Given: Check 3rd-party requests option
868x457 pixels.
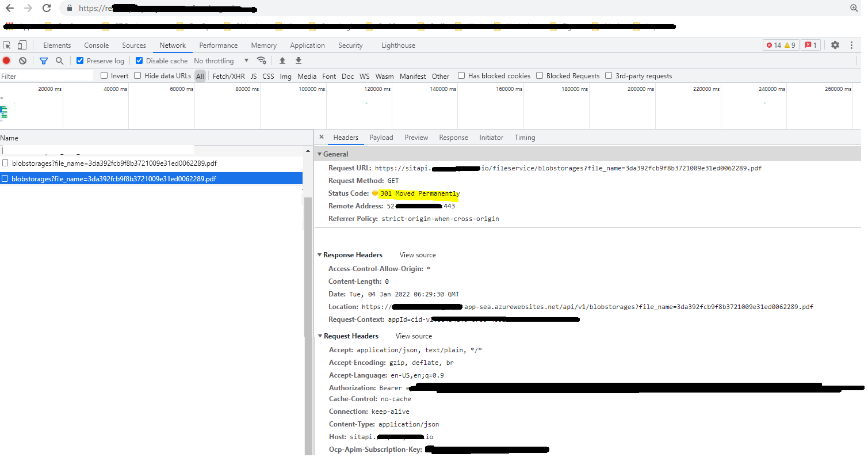Looking at the screenshot, I should (609, 75).
